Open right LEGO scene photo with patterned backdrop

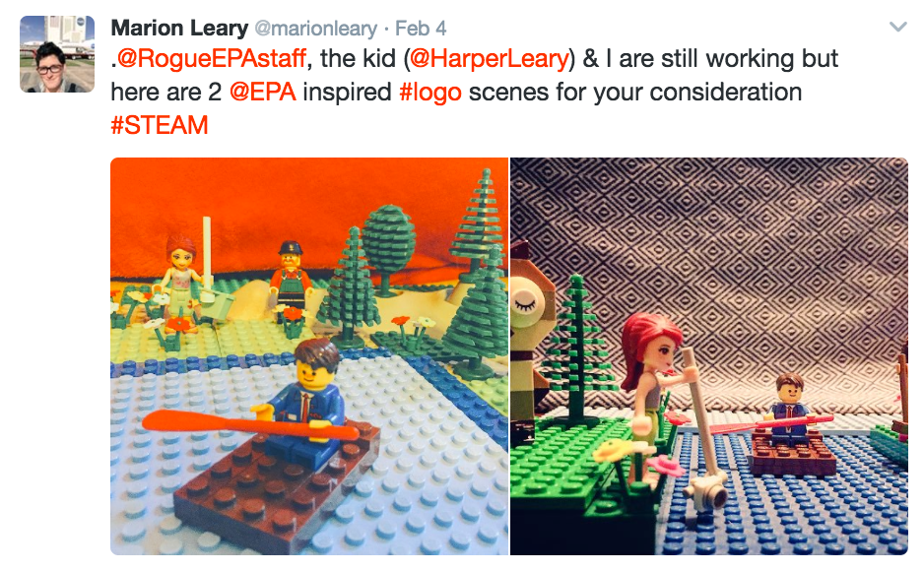[709, 356]
